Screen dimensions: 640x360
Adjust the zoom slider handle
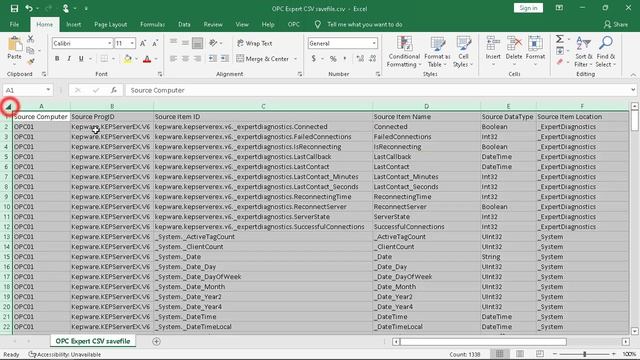click(584, 354)
